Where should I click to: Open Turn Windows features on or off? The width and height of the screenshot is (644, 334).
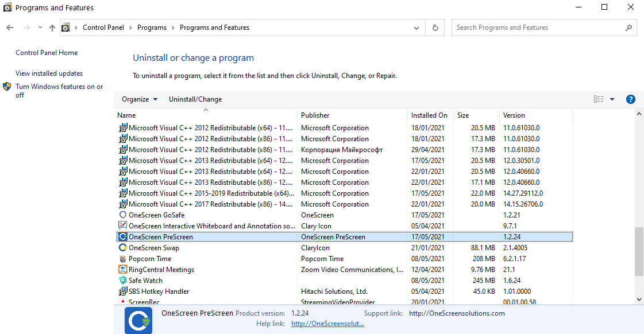click(x=59, y=91)
